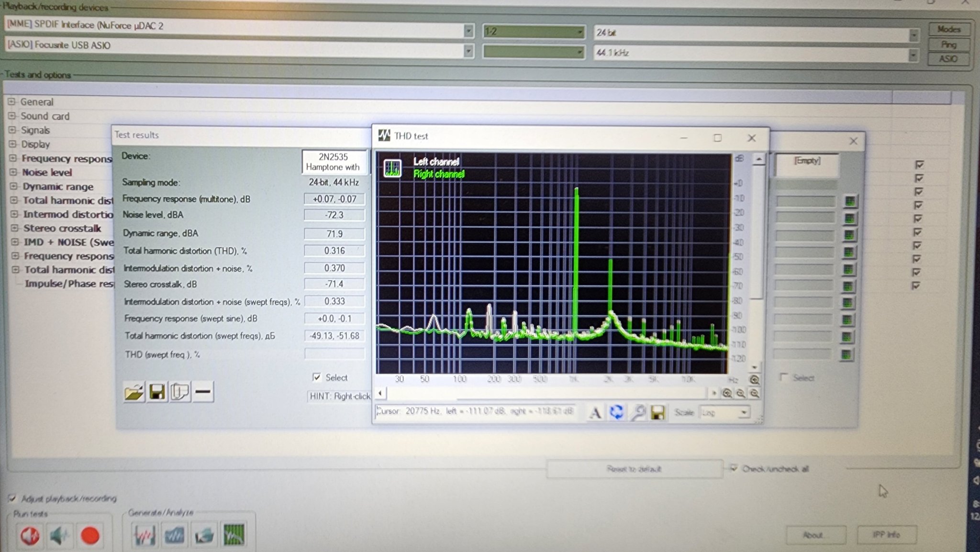The image size is (980, 552).
Task: Click the Modes button
Action: click(x=949, y=29)
